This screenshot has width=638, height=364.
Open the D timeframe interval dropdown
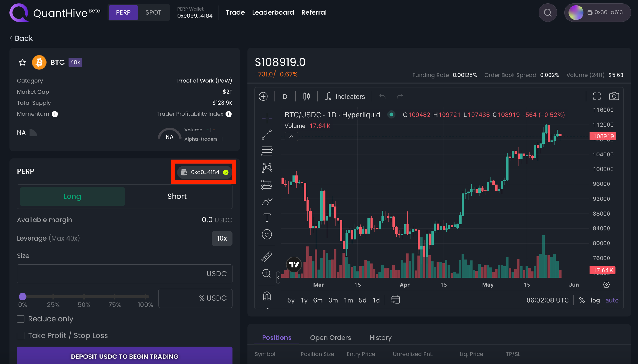[x=285, y=97]
